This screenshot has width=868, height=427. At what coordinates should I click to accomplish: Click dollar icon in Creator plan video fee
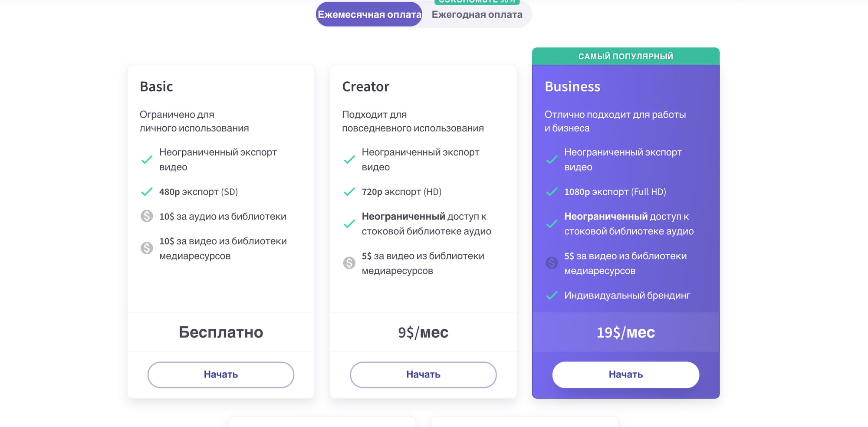click(349, 263)
